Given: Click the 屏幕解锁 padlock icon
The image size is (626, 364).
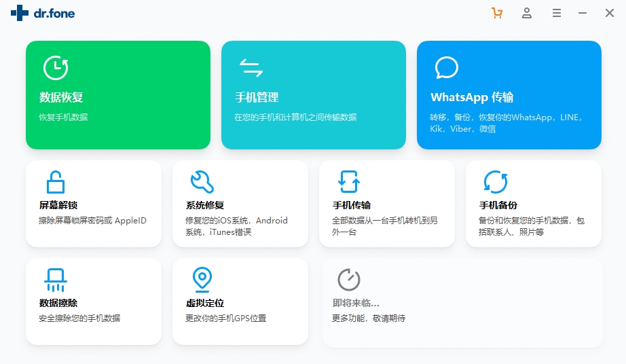Looking at the screenshot, I should click(56, 182).
